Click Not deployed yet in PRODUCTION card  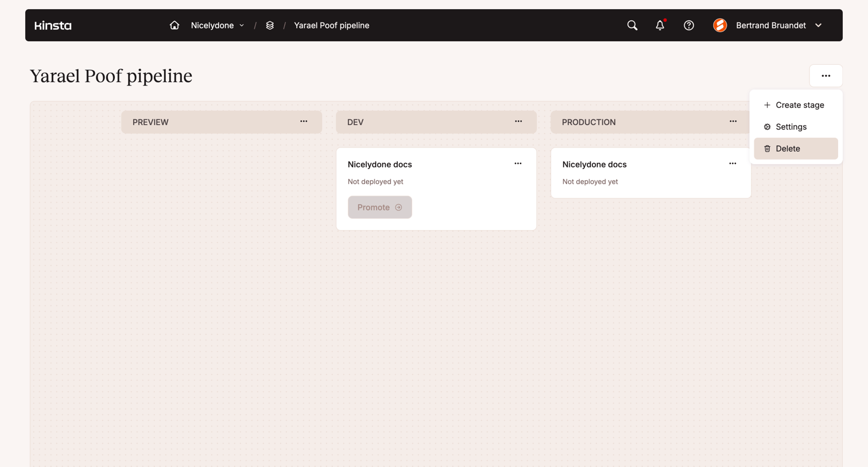click(590, 181)
